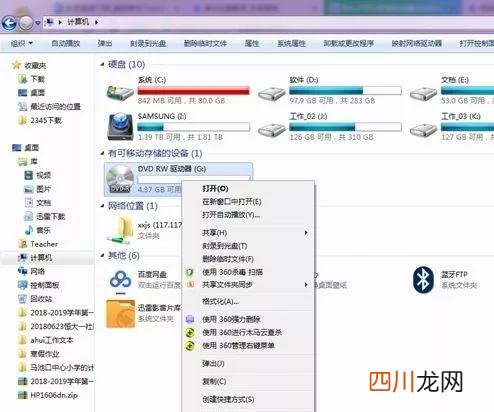The image size is (494, 412).
Task: Click 弹出 in the toolbar
Action: [x=105, y=43]
